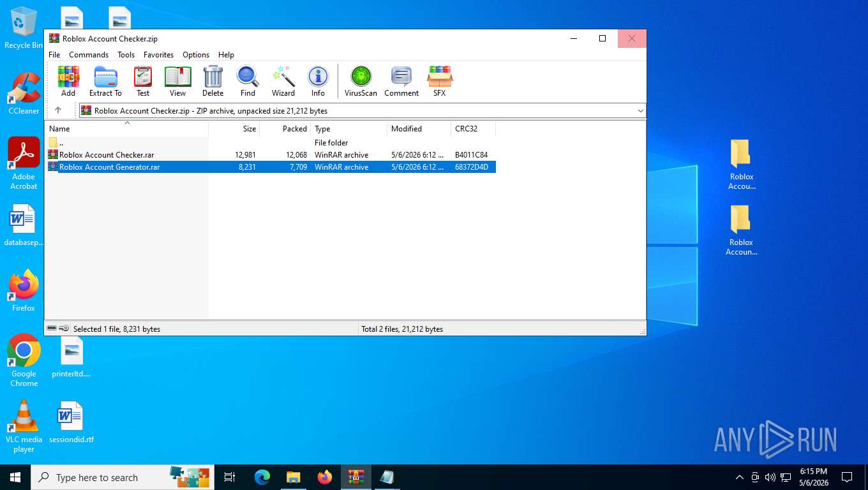The height and width of the screenshot is (490, 868).
Task: Click the Add toolbar icon
Action: (68, 81)
